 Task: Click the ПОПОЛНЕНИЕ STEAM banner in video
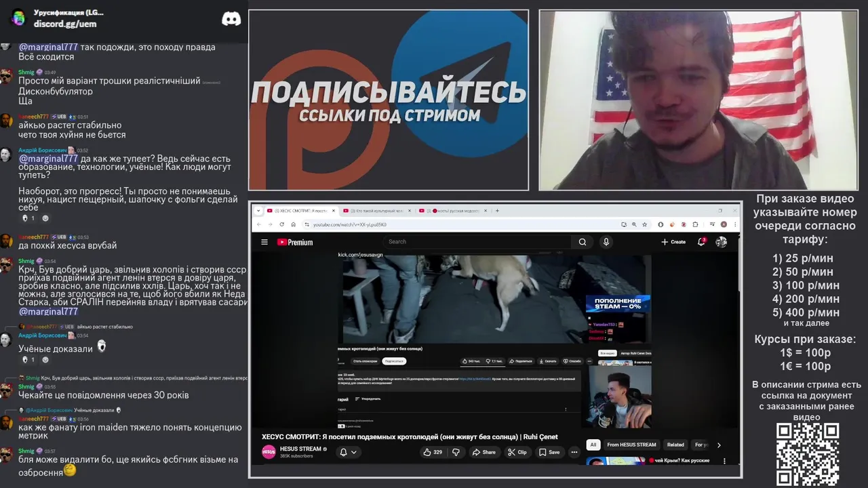coord(618,303)
